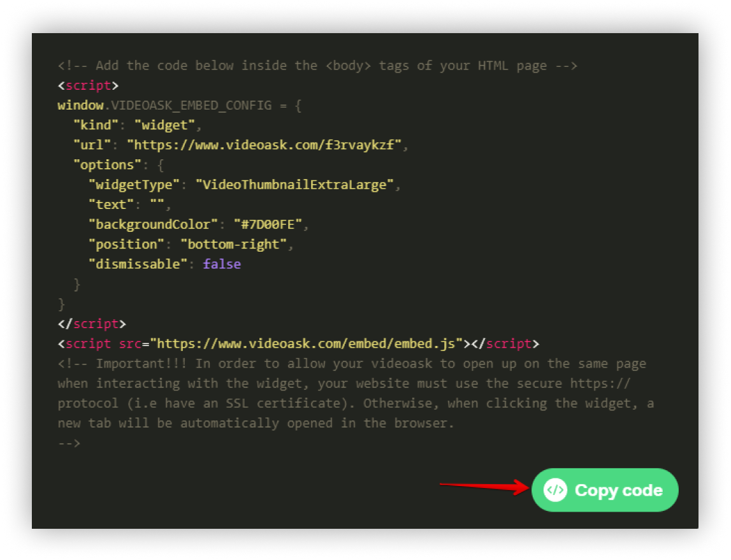
Task: Click the embed.js script src URL
Action: click(306, 344)
